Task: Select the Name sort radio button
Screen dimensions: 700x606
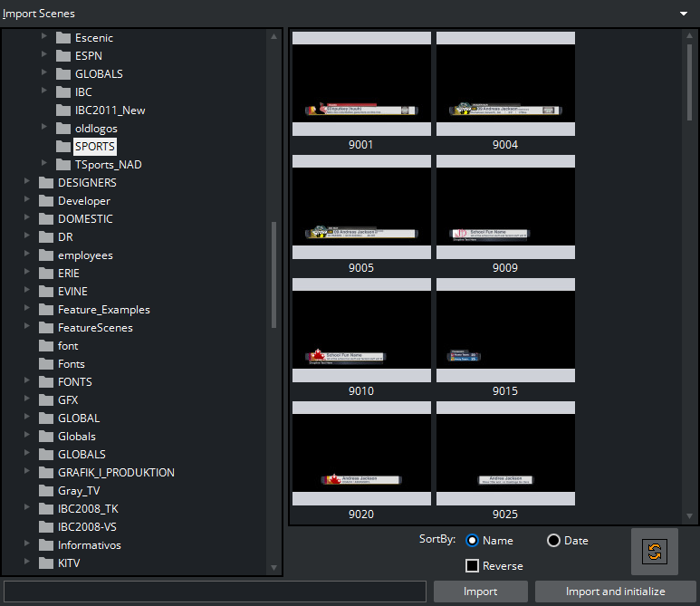Action: 472,541
